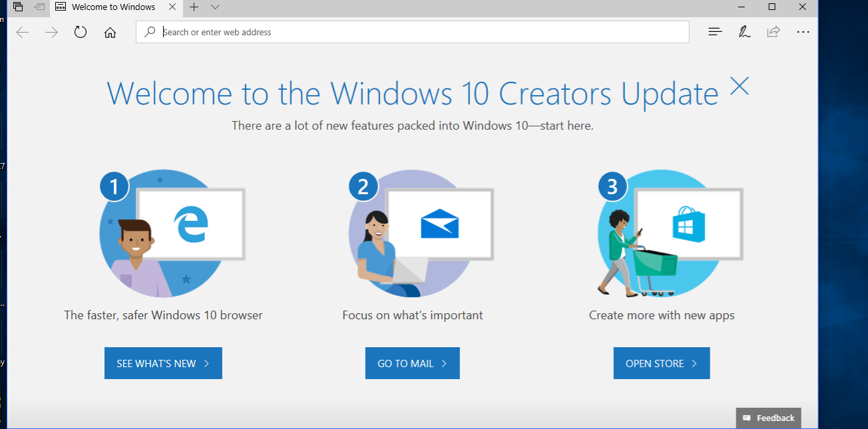Refresh the page
This screenshot has width=868, height=429.
coord(81,32)
